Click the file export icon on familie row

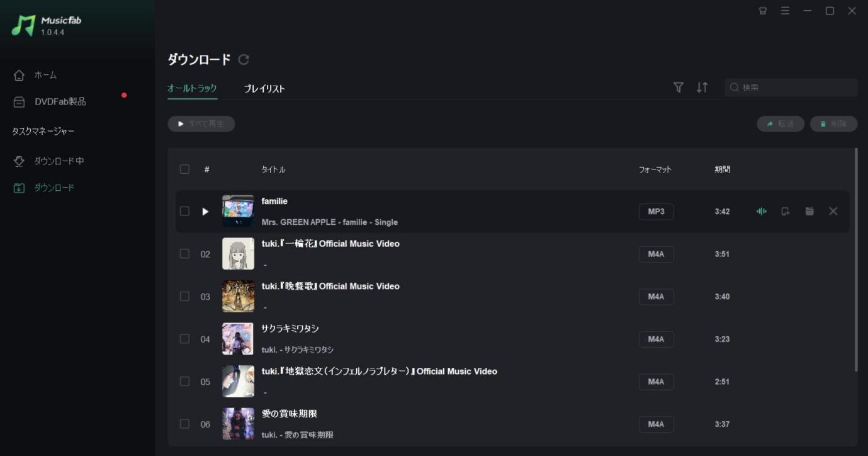tap(786, 212)
